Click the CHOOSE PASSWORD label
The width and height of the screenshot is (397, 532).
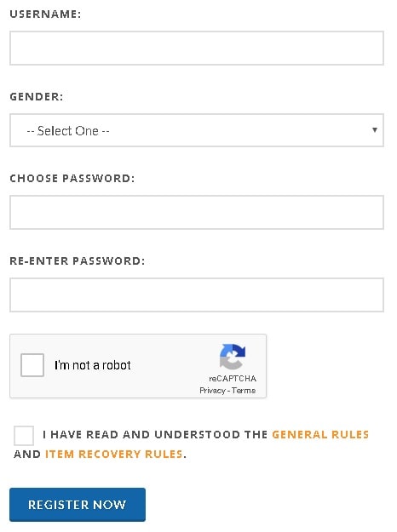(72, 179)
